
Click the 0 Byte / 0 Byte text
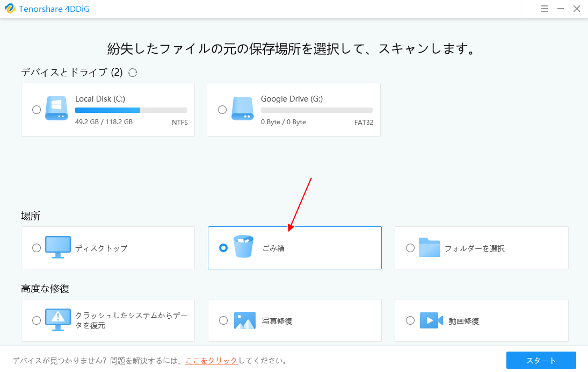(284, 122)
